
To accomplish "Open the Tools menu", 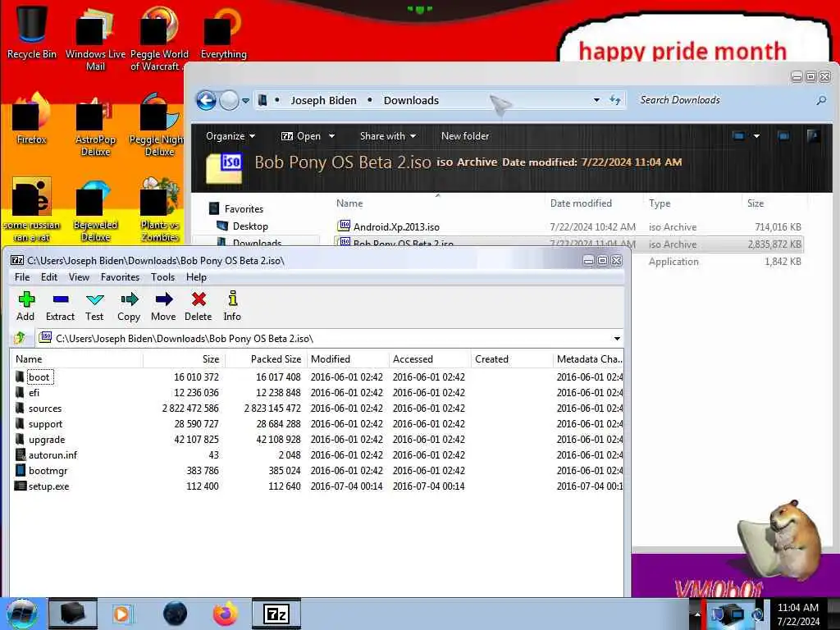I will [163, 277].
